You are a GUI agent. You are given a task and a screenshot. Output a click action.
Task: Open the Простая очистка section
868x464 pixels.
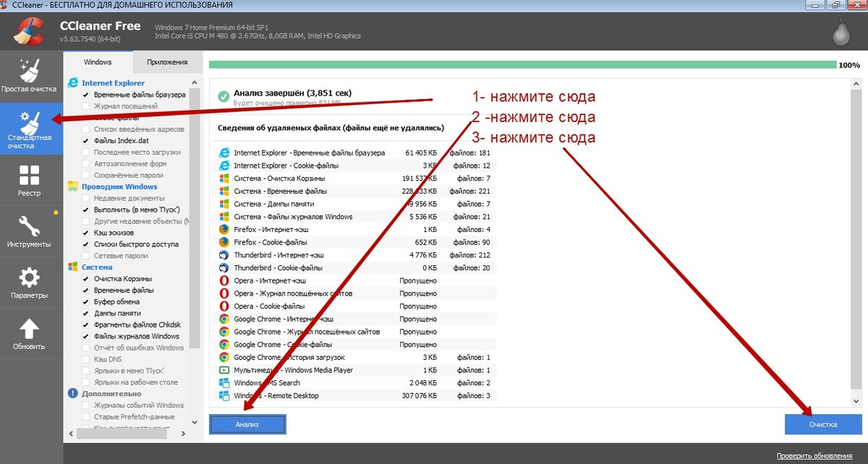point(30,77)
